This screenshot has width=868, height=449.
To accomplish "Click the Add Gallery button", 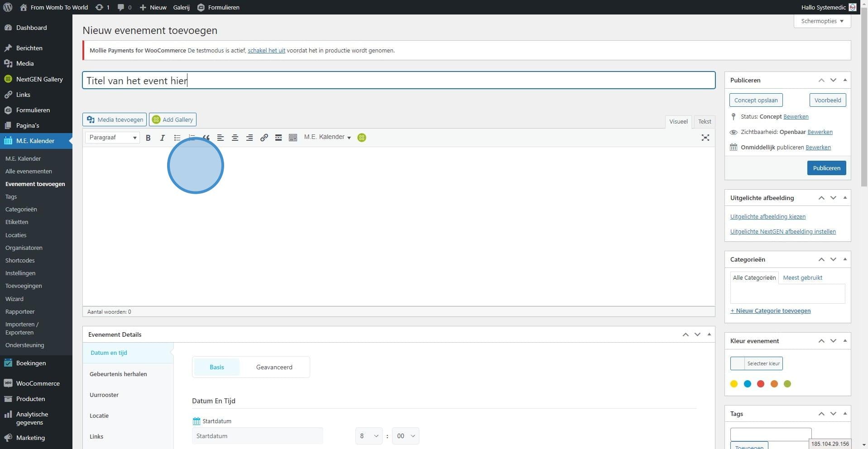I will point(173,119).
